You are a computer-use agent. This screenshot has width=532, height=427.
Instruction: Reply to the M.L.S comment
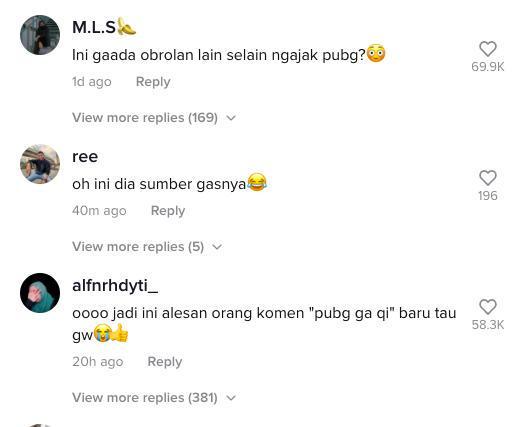click(x=153, y=82)
